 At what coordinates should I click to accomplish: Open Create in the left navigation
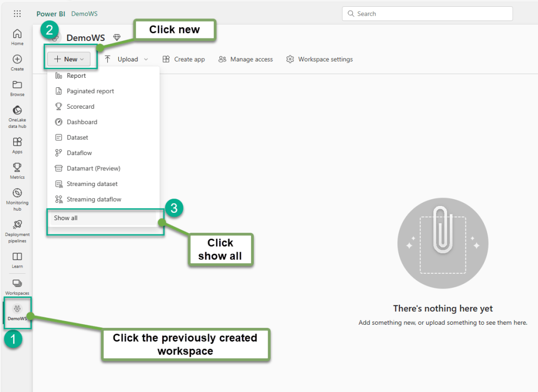[x=17, y=63]
